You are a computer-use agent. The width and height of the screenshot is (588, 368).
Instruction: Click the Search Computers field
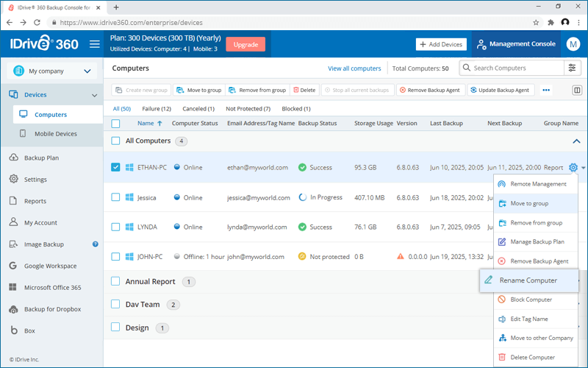pyautogui.click(x=512, y=68)
